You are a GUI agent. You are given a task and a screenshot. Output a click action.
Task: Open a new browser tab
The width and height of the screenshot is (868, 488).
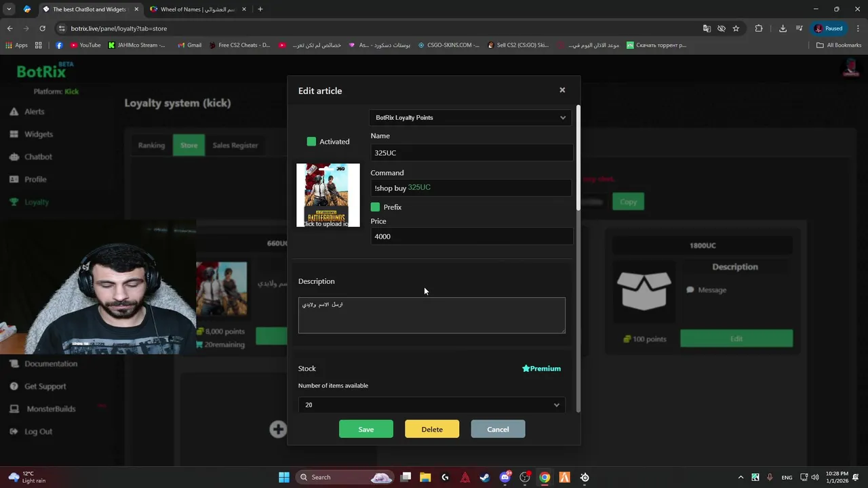pyautogui.click(x=260, y=9)
